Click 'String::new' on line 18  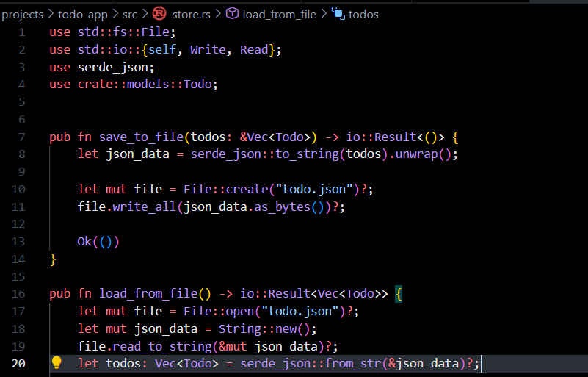258,329
